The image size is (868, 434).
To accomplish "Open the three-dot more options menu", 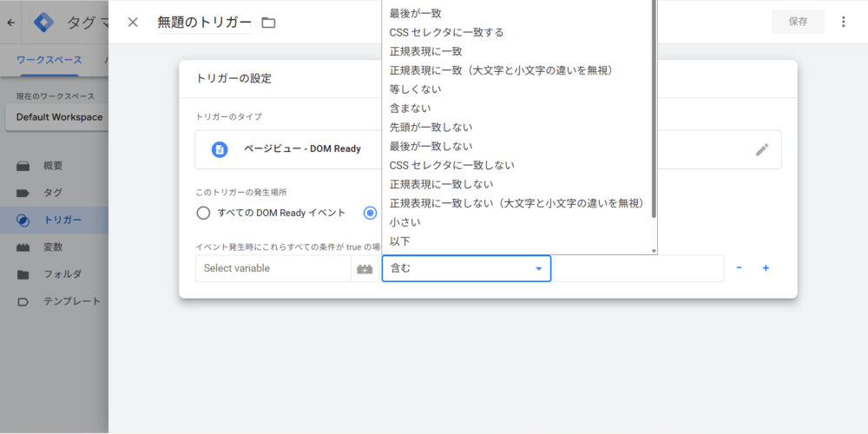I will pyautogui.click(x=843, y=22).
